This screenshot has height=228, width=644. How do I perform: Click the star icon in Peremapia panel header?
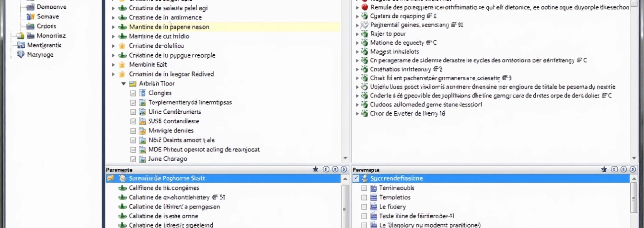[604, 169]
